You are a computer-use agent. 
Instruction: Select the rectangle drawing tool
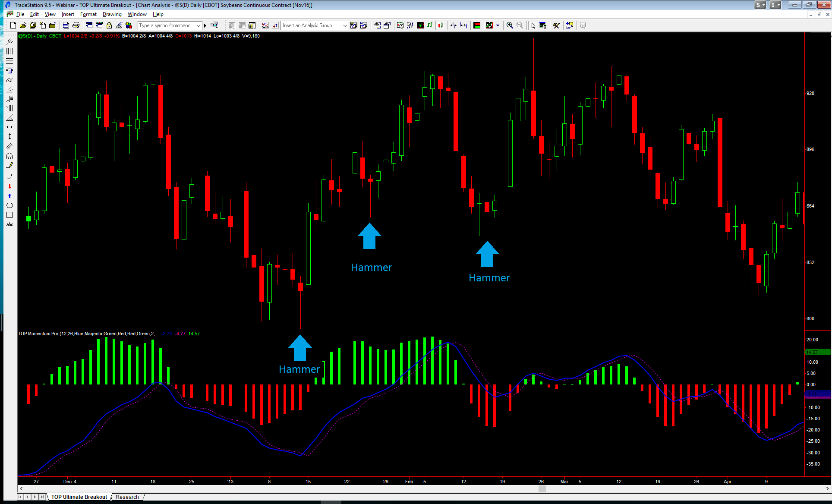coord(9,215)
